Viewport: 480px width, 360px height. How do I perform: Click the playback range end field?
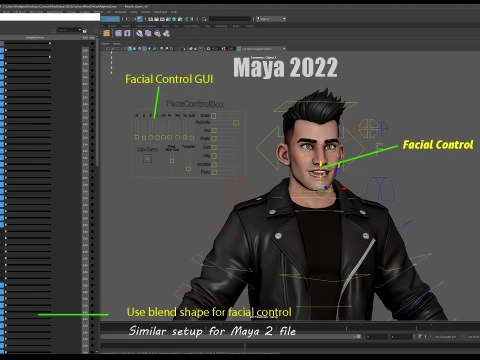(377, 337)
